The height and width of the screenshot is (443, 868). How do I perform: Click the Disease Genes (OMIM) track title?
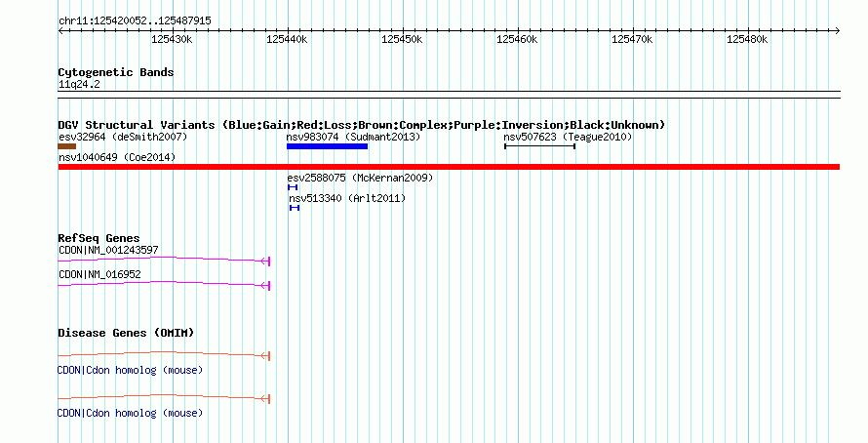[126, 333]
